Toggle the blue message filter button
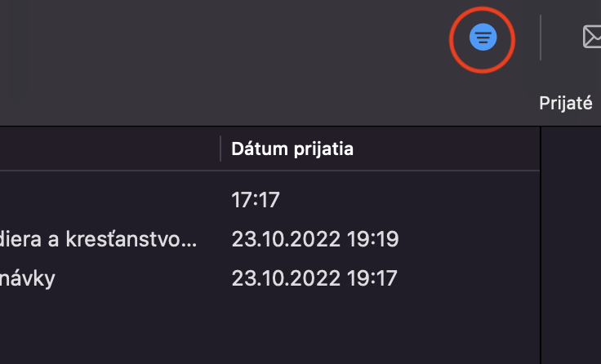 tap(483, 38)
